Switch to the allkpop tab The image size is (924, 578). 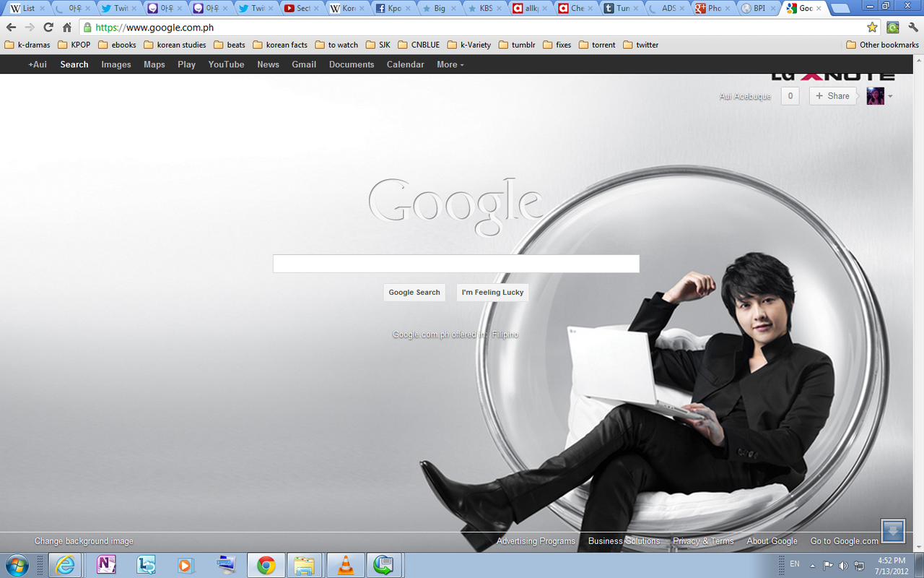click(x=529, y=9)
